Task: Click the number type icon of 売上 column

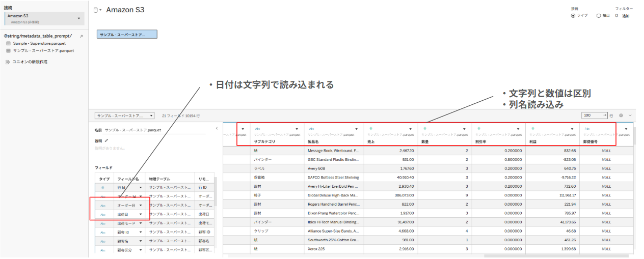Action: coord(370,129)
